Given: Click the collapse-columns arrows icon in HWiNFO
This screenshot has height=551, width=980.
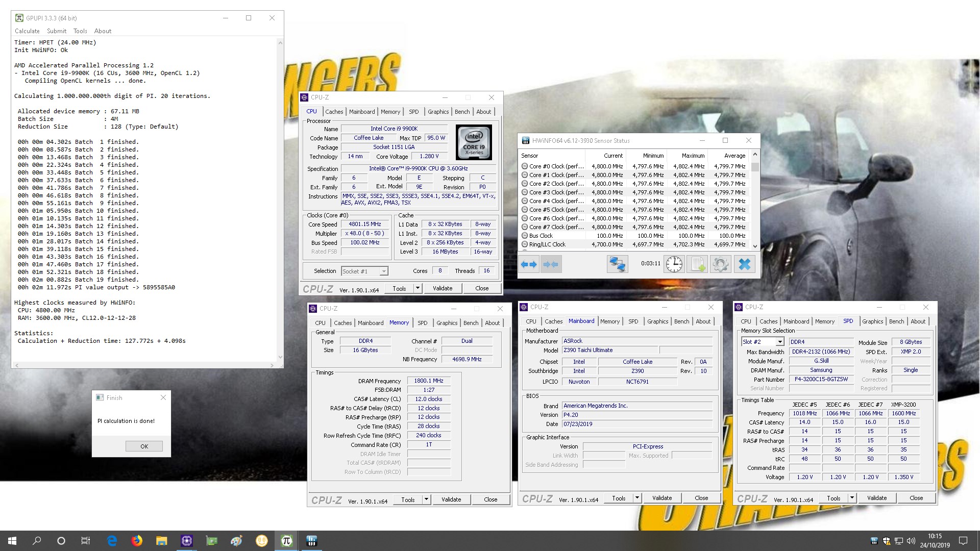Looking at the screenshot, I should 551,264.
